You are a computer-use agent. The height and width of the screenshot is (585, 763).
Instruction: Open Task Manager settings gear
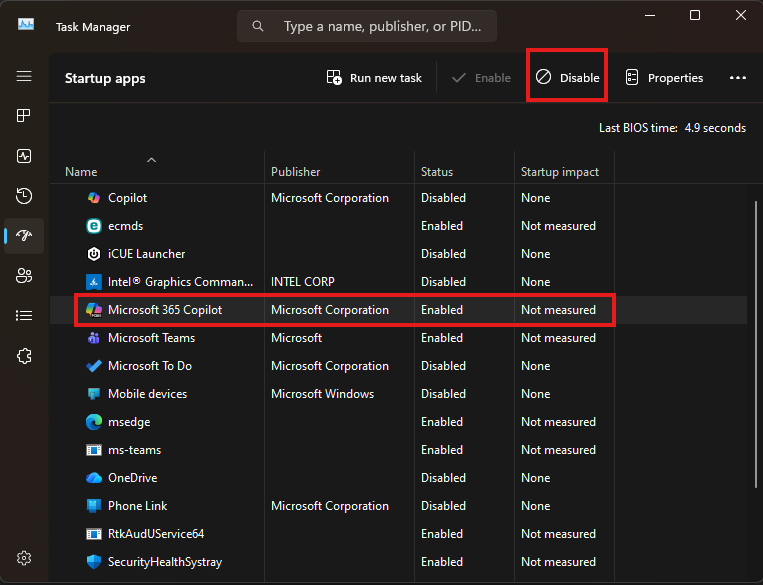(x=24, y=557)
